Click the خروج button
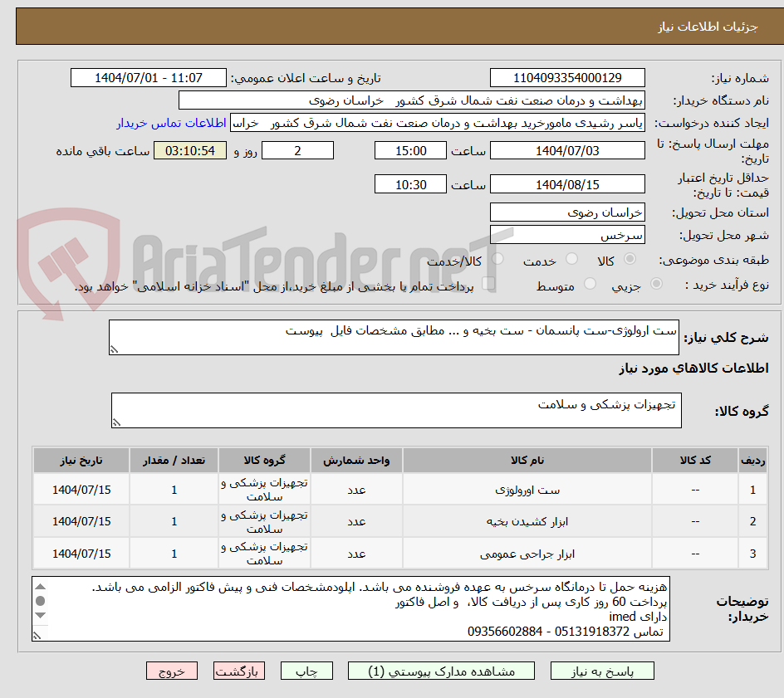784x698 pixels. pyautogui.click(x=172, y=671)
